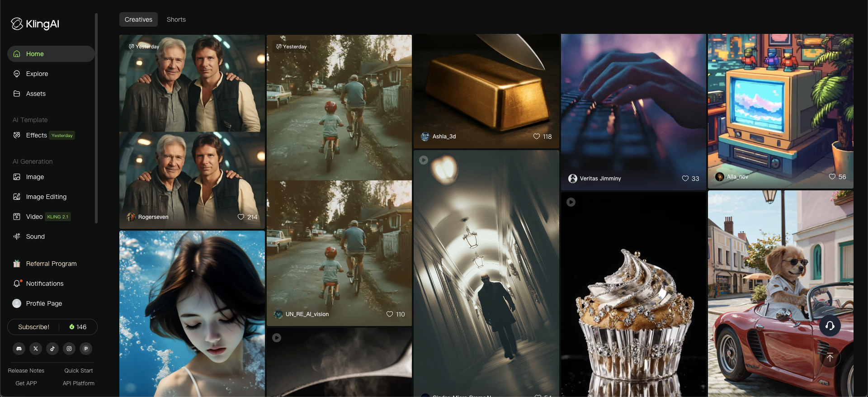Click play icon on the smoke video

click(x=277, y=338)
